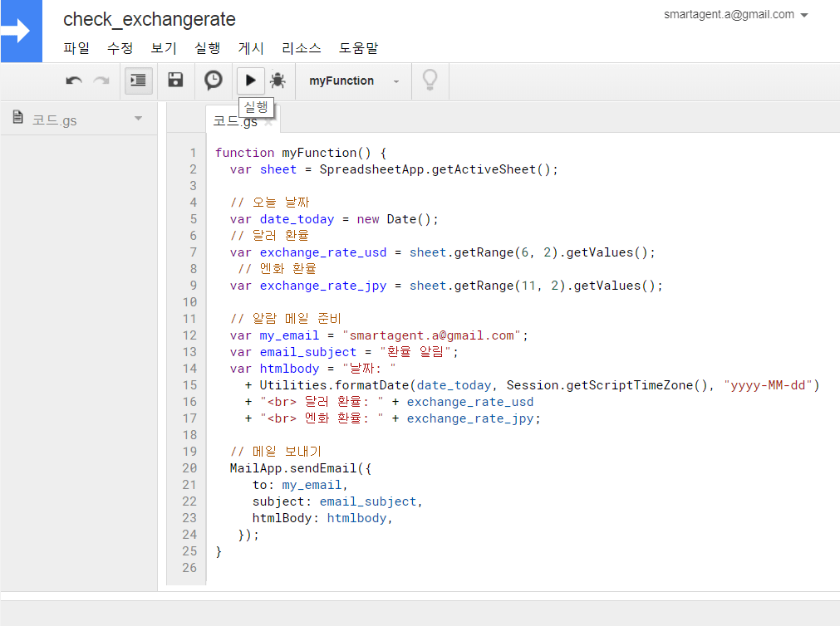The height and width of the screenshot is (626, 840).
Task: Toggle the indent formatting button
Action: pyautogui.click(x=138, y=81)
